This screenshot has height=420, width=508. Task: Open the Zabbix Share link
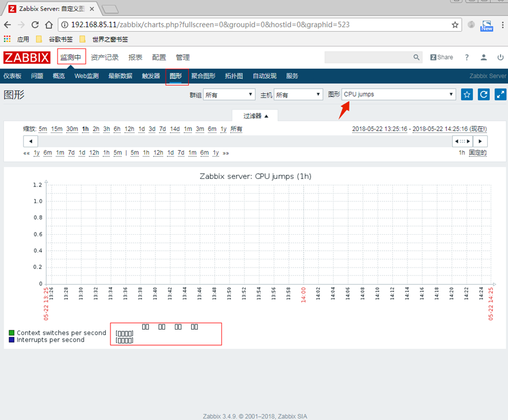[442, 58]
